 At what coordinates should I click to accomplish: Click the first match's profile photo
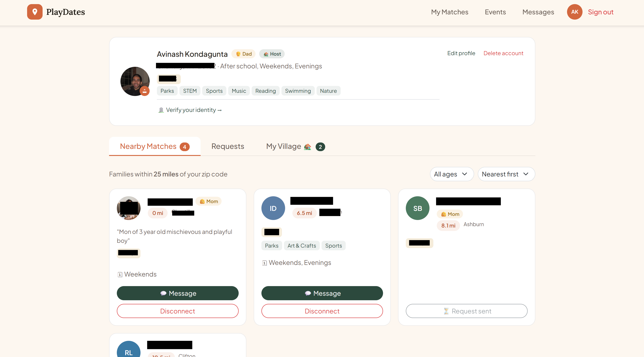click(128, 208)
